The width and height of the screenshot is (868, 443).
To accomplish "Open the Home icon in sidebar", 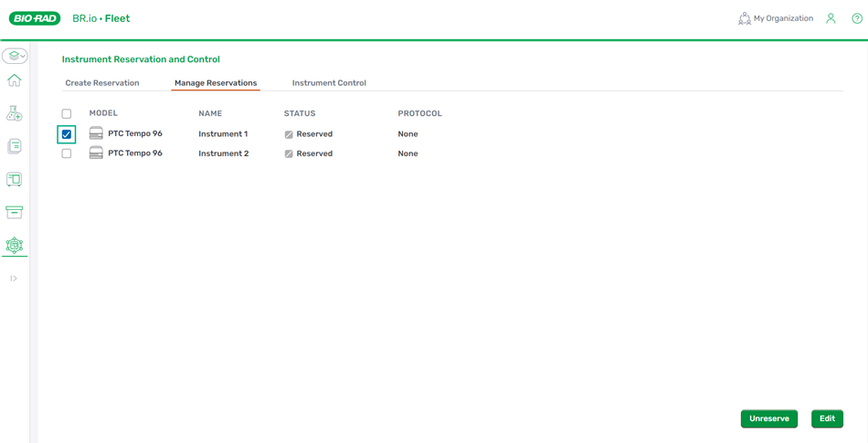I will pos(14,81).
